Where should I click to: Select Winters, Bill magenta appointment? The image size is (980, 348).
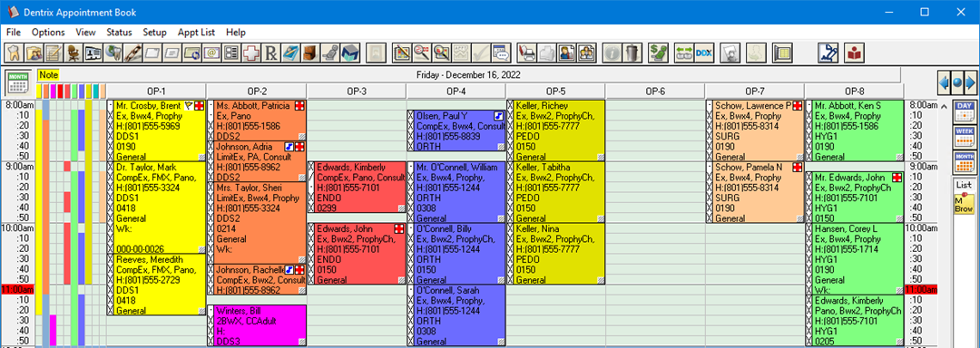click(x=256, y=325)
